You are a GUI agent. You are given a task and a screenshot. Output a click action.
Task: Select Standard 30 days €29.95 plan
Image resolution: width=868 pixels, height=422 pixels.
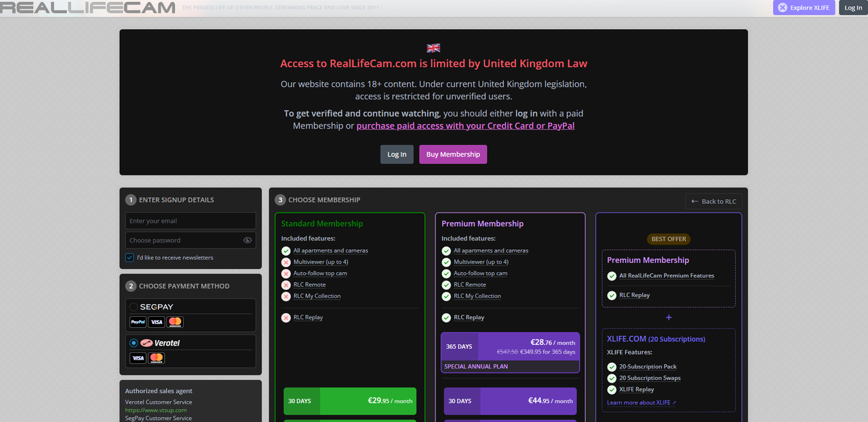[x=350, y=401]
